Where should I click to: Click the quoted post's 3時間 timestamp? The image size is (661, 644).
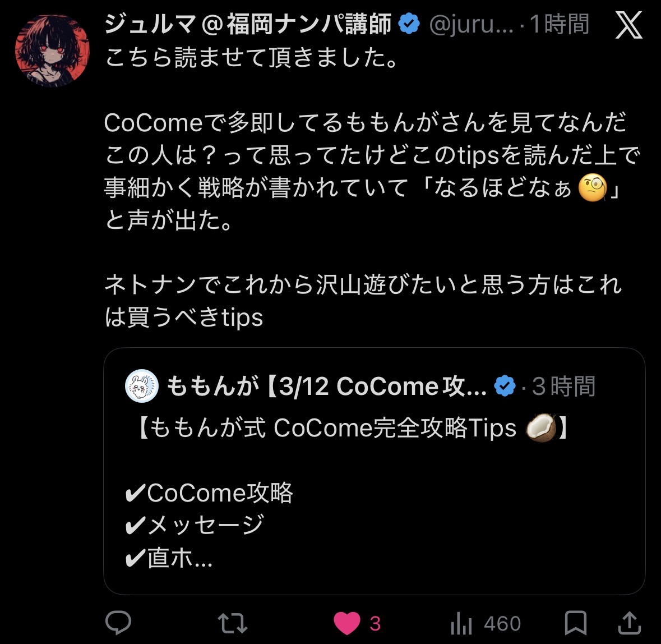pos(563,387)
